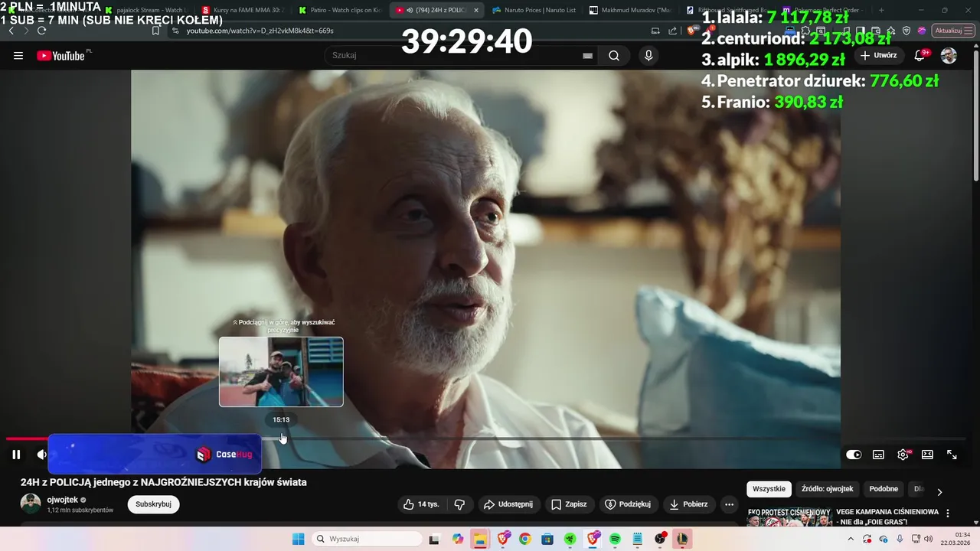Select the Podobne filter chip
The width and height of the screenshot is (980, 551).
coord(884,489)
